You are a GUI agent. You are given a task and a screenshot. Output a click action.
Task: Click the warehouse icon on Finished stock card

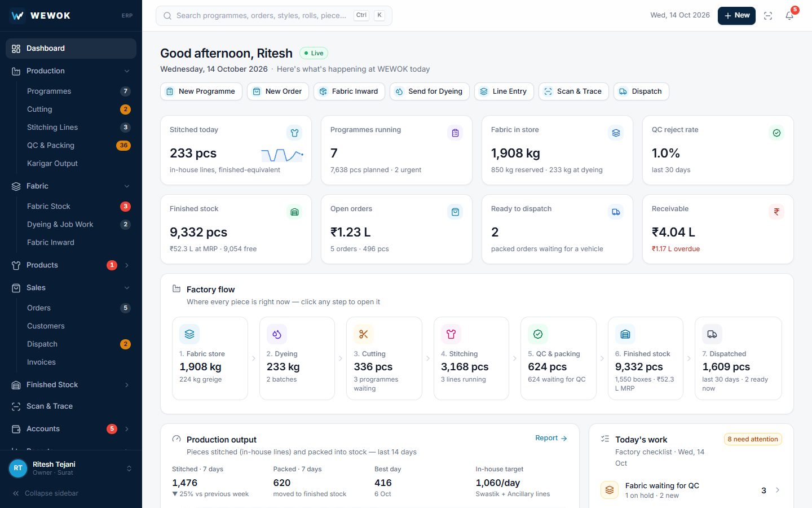click(x=294, y=212)
